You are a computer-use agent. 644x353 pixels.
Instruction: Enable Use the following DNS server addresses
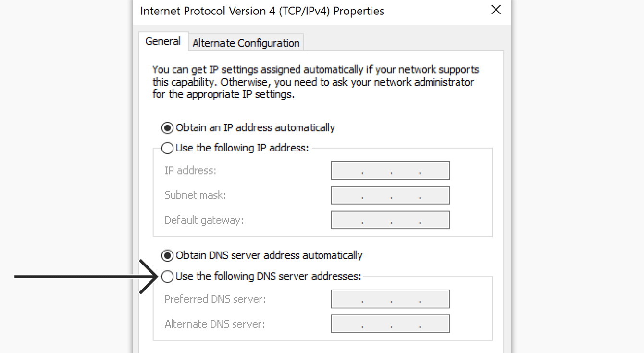(167, 277)
